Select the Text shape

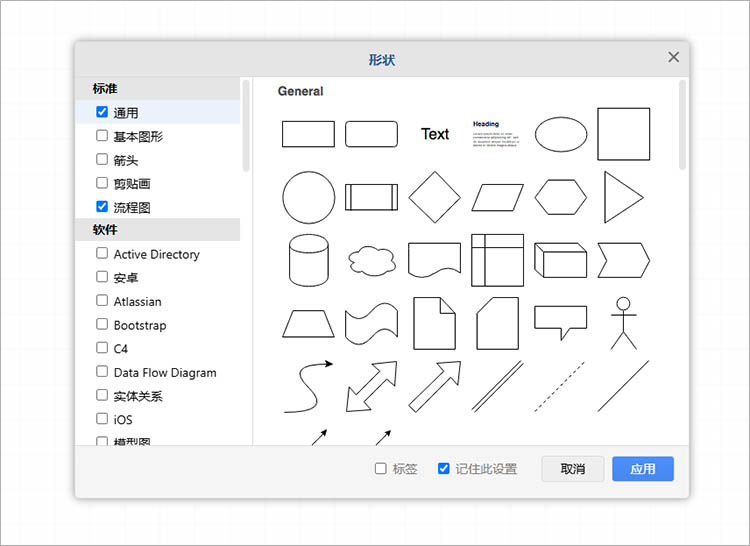click(x=435, y=134)
